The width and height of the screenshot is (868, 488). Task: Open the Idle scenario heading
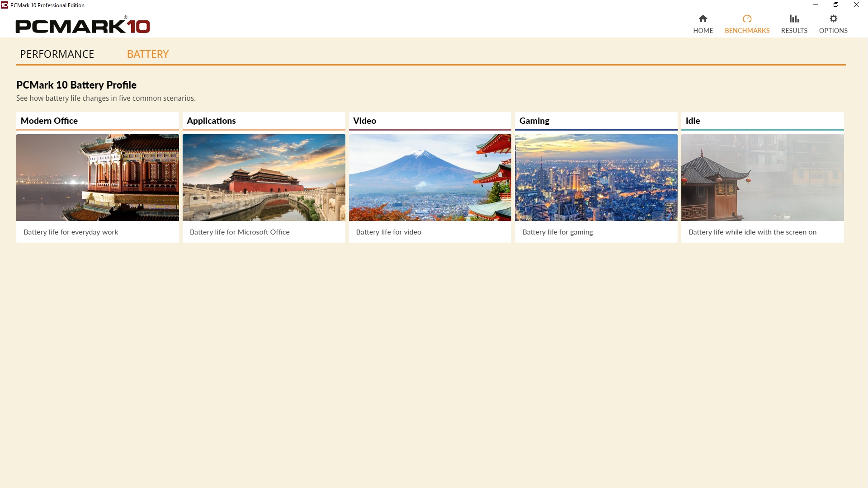point(693,121)
